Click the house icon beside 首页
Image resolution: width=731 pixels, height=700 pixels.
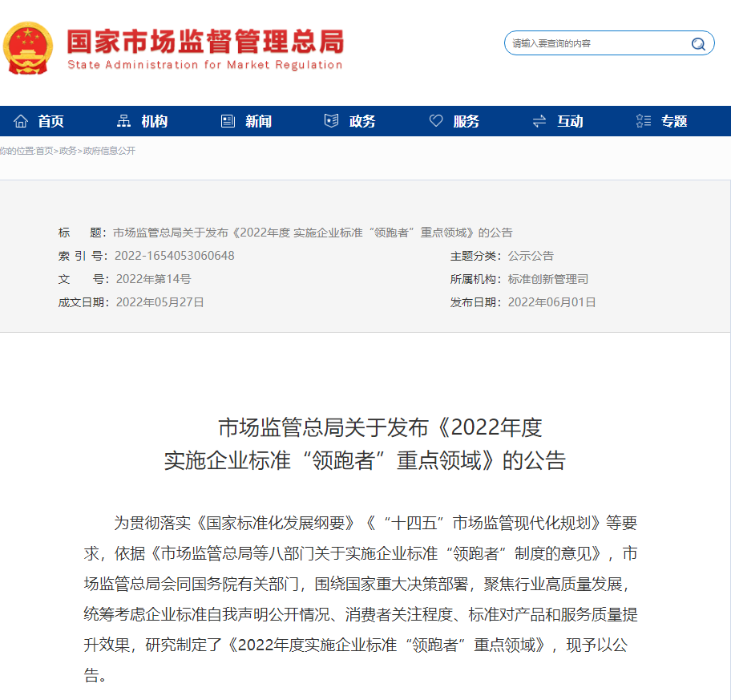point(21,121)
